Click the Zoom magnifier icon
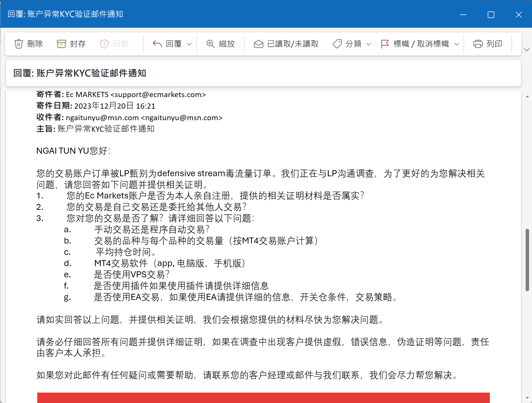532x403 pixels. (x=210, y=44)
